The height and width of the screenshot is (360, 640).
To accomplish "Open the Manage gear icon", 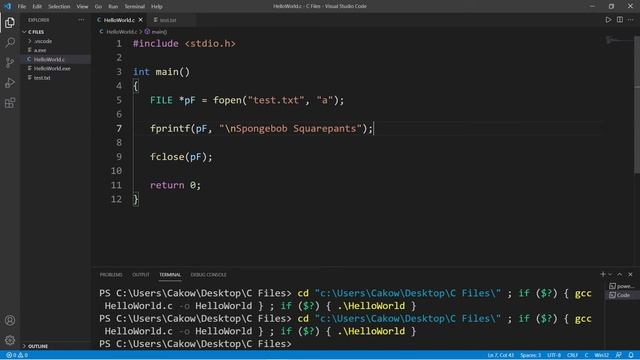I will 10,340.
